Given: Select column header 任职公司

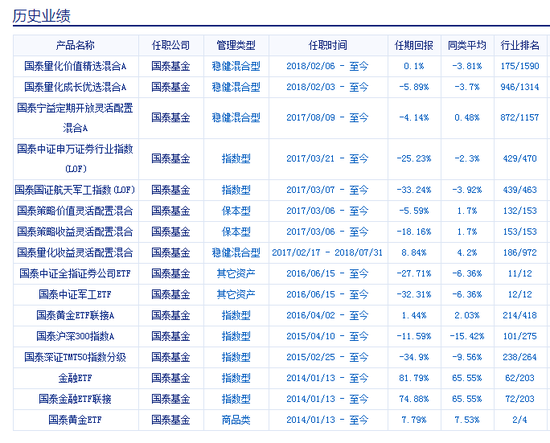Looking at the screenshot, I should tap(171, 45).
